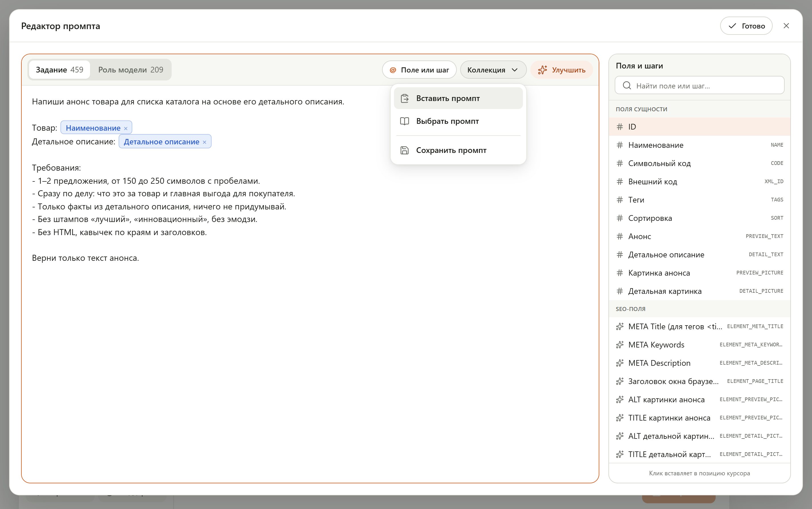812x509 pixels.
Task: Click the sparkle icon next to ALT картинки анонса
Action: click(x=620, y=400)
